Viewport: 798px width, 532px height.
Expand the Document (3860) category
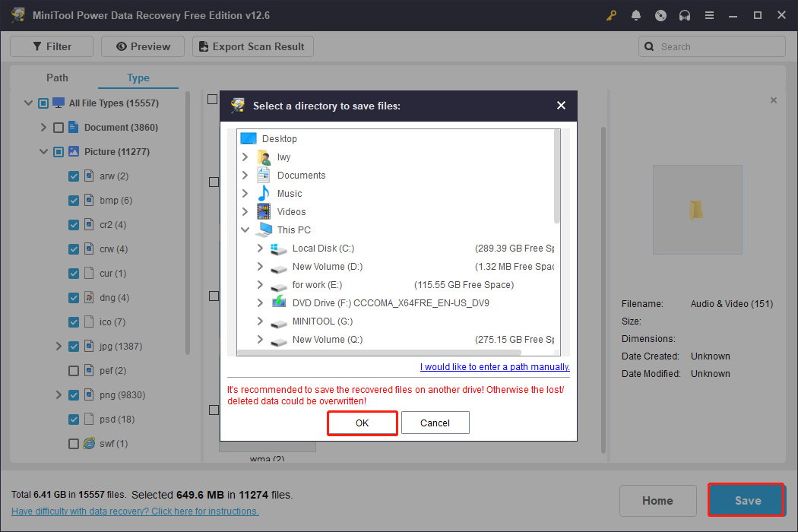[x=43, y=127]
